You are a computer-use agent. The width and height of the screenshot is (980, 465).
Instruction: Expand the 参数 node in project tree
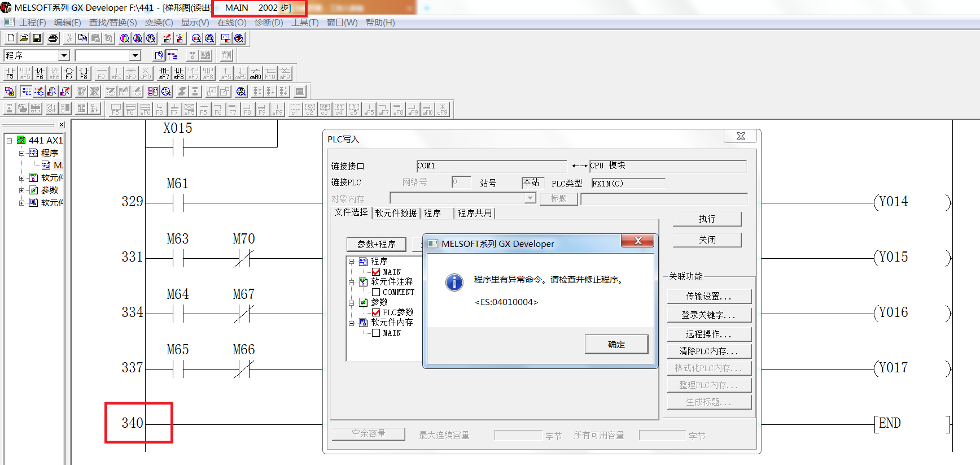[22, 190]
